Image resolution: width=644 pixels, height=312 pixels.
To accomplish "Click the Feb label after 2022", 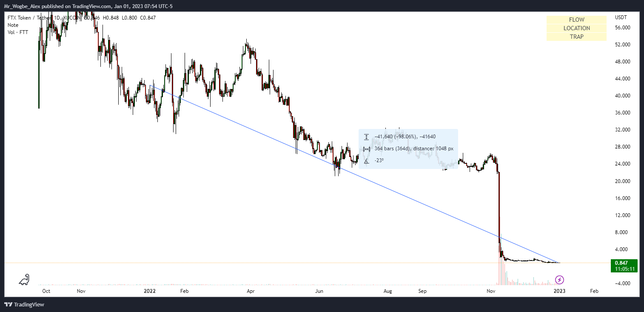I will [x=184, y=291].
